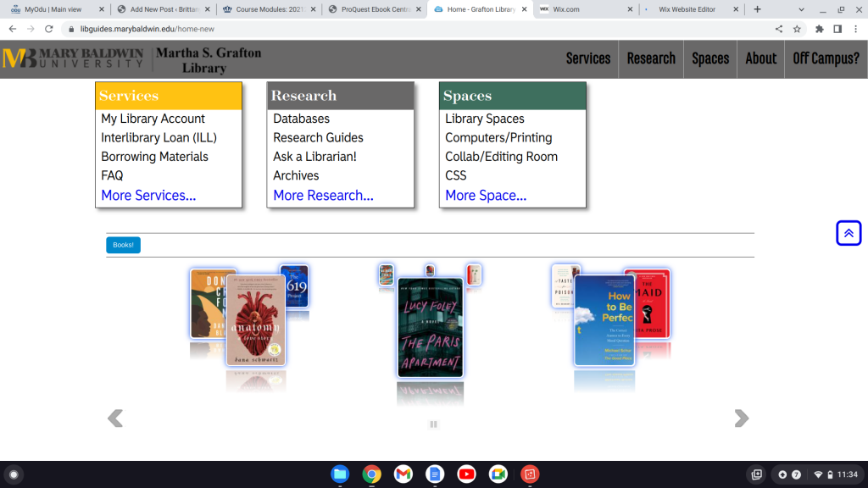Switch to Add New Post tab
868x488 pixels.
coord(164,9)
